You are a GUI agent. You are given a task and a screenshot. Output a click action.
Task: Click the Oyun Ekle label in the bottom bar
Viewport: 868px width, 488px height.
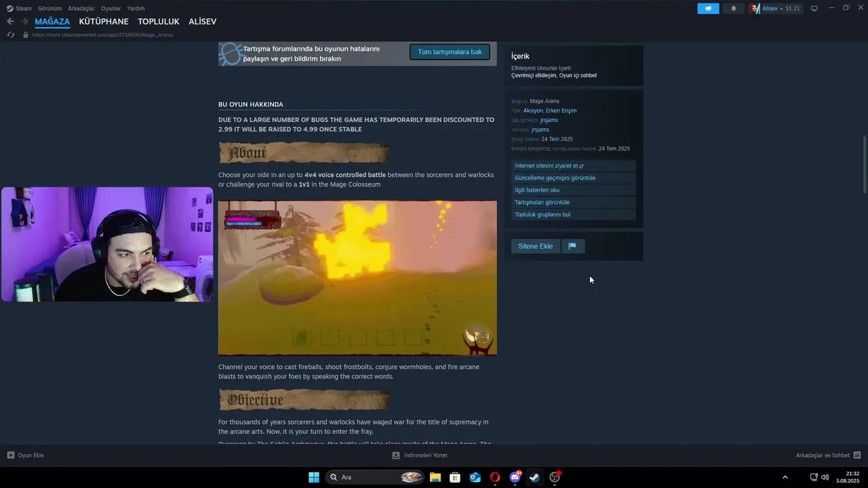pyautogui.click(x=31, y=455)
